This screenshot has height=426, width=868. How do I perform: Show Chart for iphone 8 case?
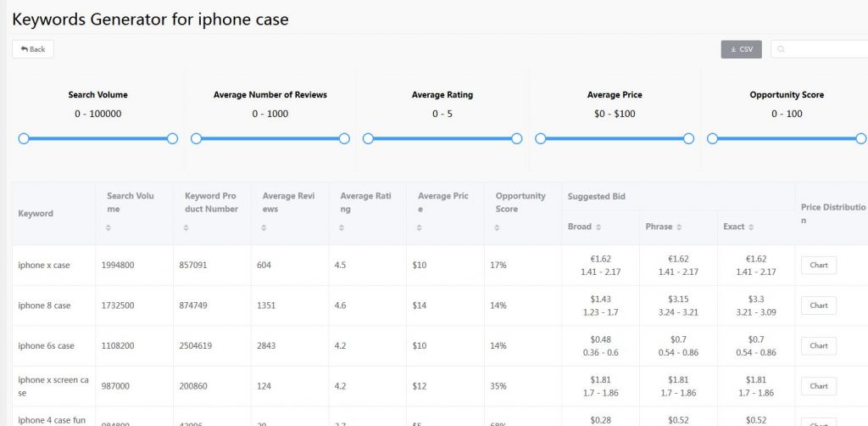coord(818,305)
